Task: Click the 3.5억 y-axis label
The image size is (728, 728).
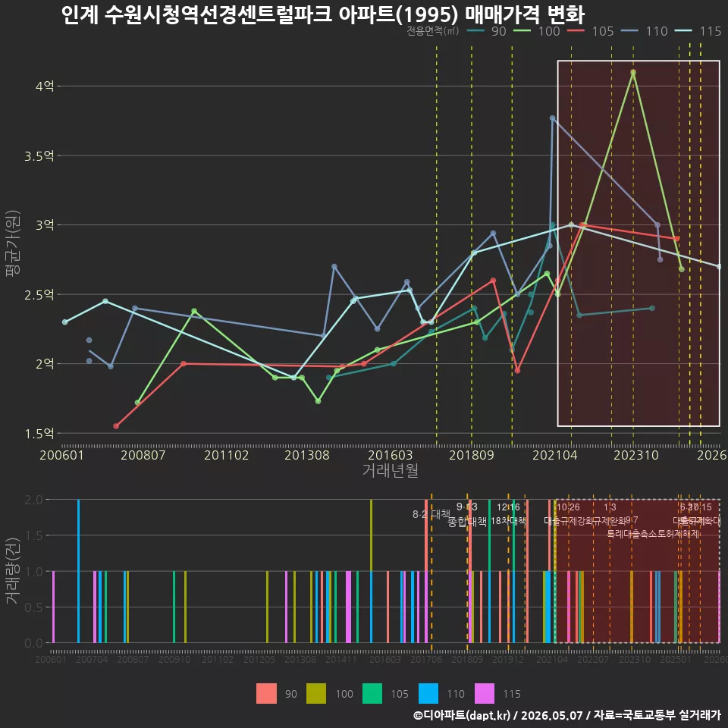Action: [39, 156]
